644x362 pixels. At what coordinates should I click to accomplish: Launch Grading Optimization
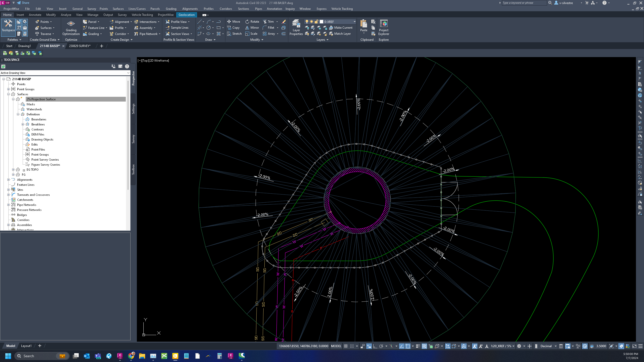71,28
